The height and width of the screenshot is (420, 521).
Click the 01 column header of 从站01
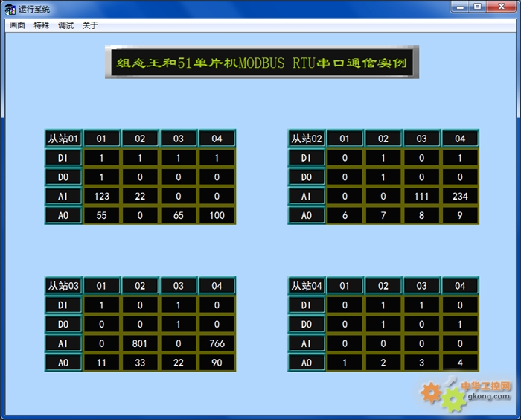[x=102, y=139]
